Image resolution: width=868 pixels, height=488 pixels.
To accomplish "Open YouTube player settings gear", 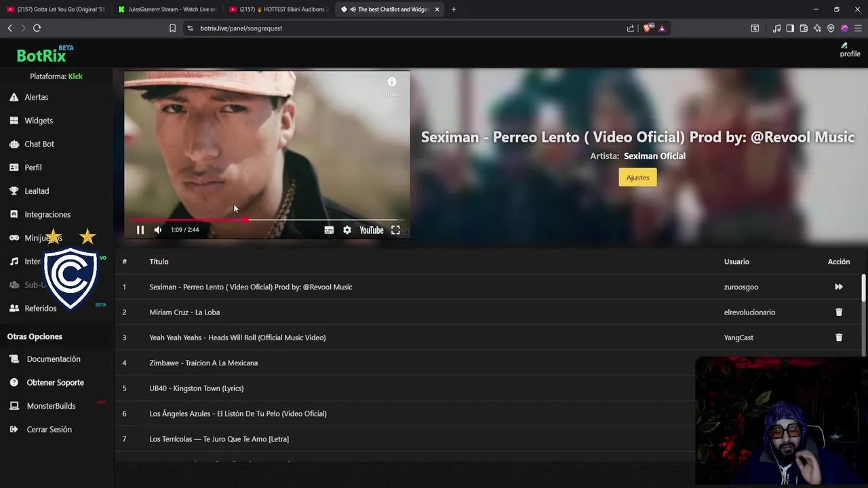I will point(347,230).
